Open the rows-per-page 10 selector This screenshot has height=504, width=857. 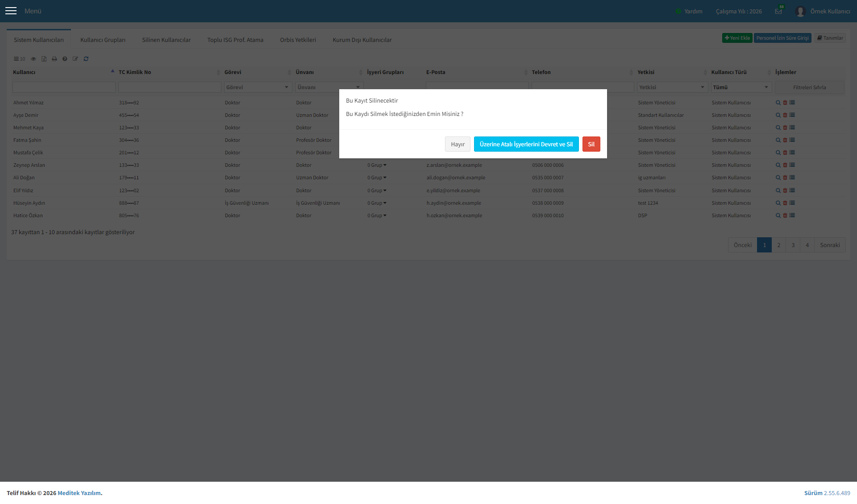point(19,59)
